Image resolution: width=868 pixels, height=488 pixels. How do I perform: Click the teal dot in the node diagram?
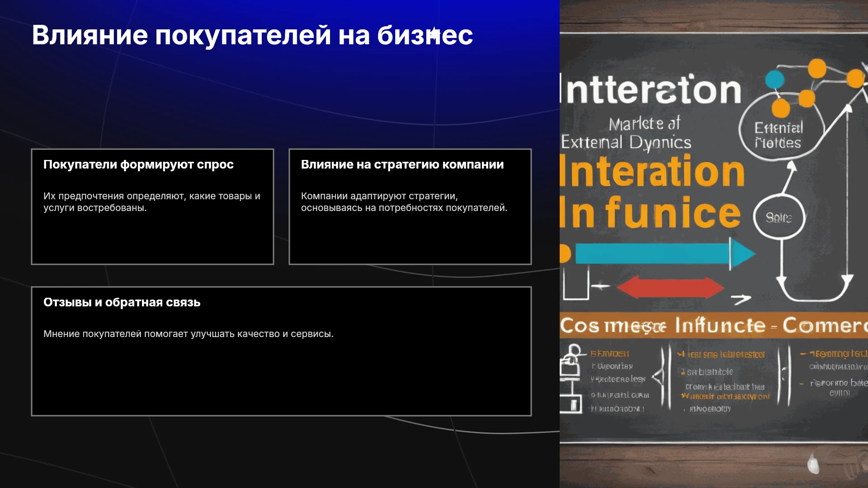click(x=774, y=79)
